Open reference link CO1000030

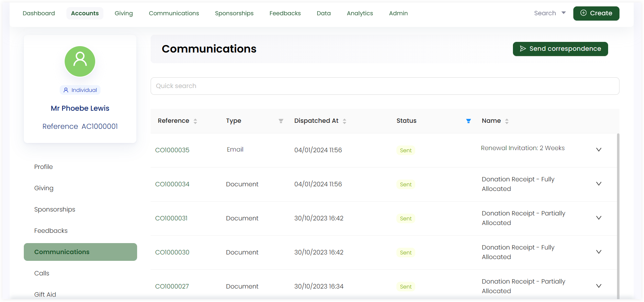tap(172, 252)
